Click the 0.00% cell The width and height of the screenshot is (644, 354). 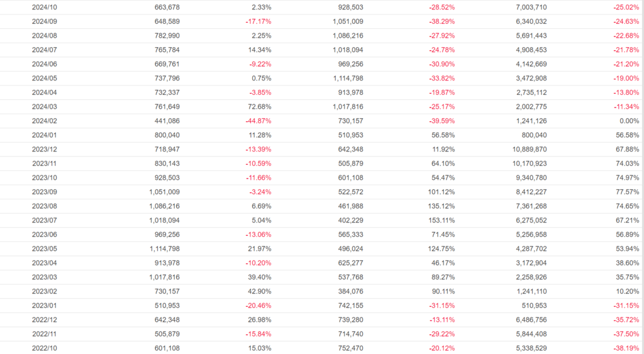(630, 121)
